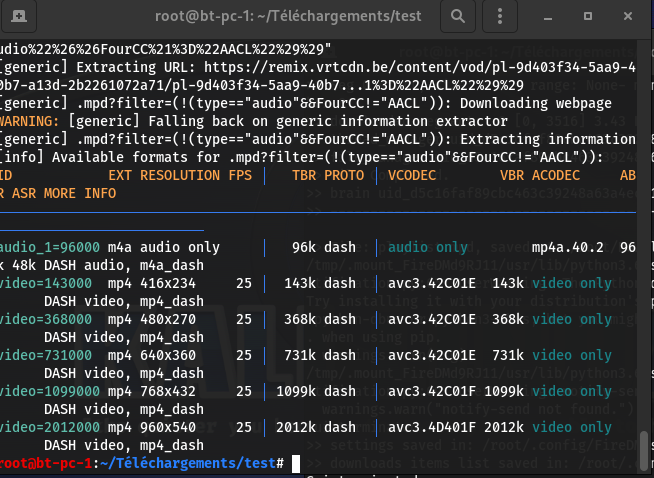
Task: Click the audio_1=96000 format ID
Action: pyautogui.click(x=50, y=247)
